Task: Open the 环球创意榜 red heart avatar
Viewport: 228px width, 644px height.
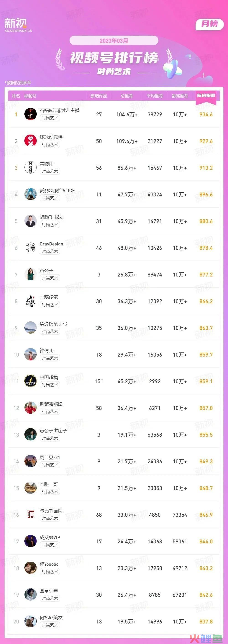Action: pos(31,141)
